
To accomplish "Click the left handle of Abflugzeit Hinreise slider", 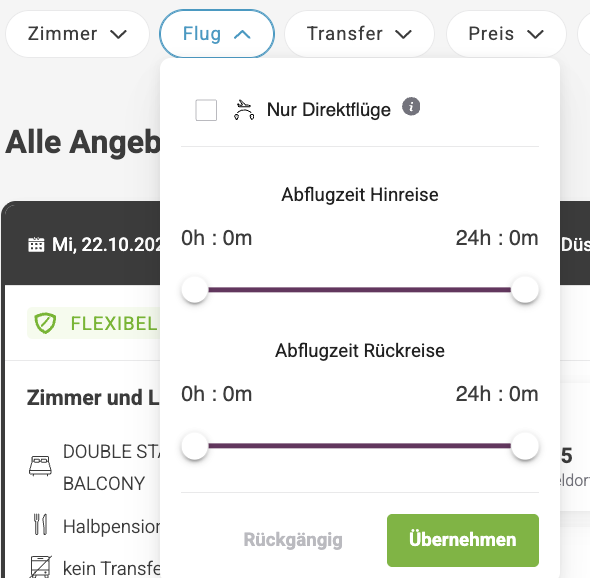I will tap(195, 290).
